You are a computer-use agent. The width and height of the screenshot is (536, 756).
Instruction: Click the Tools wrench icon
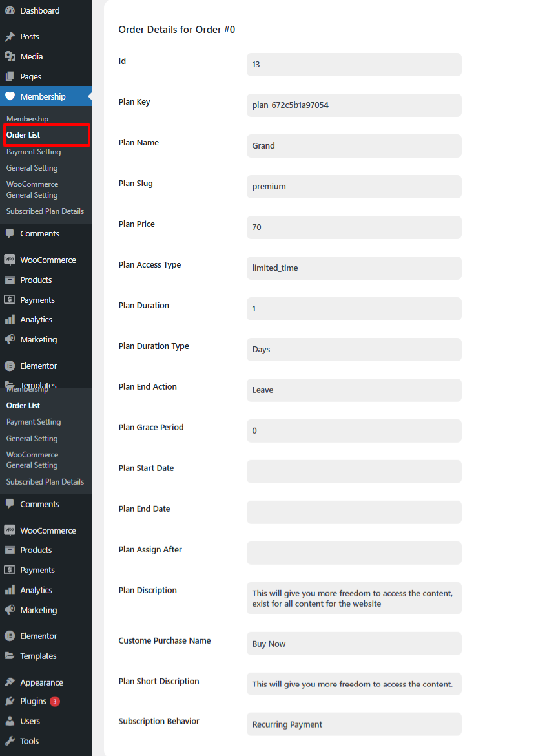pos(10,741)
